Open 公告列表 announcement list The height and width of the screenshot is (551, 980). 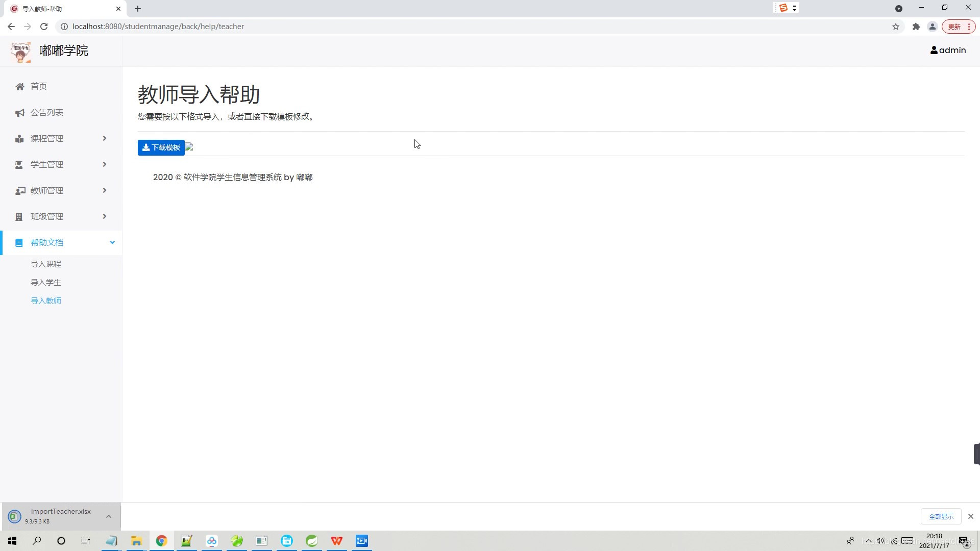pos(46,113)
